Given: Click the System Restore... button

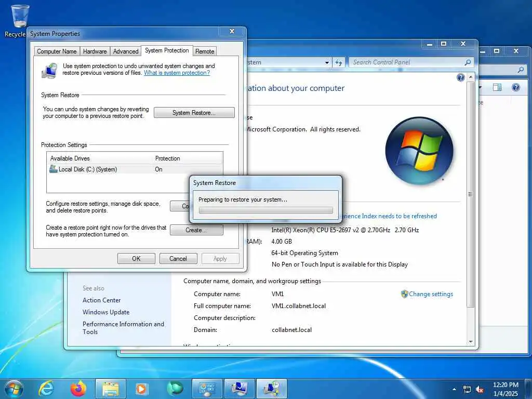Looking at the screenshot, I should 194,113.
